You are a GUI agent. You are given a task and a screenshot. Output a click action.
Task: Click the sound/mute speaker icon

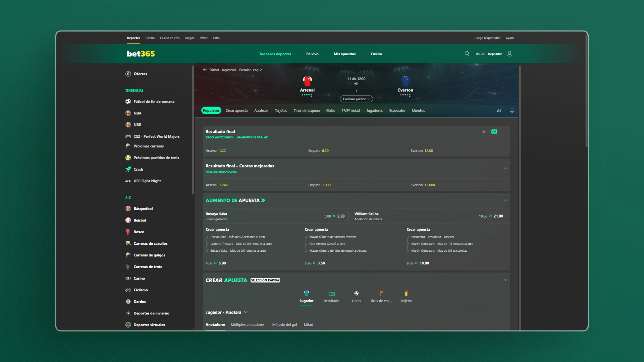tap(356, 84)
